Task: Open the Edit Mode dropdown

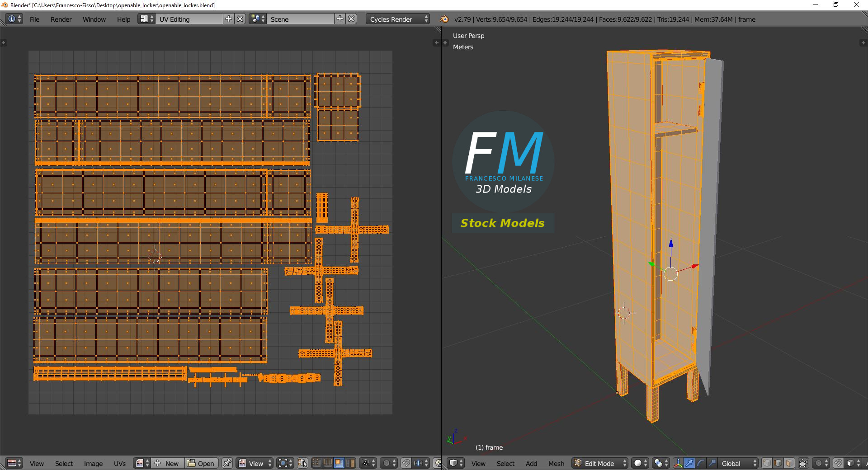Action: pos(600,463)
